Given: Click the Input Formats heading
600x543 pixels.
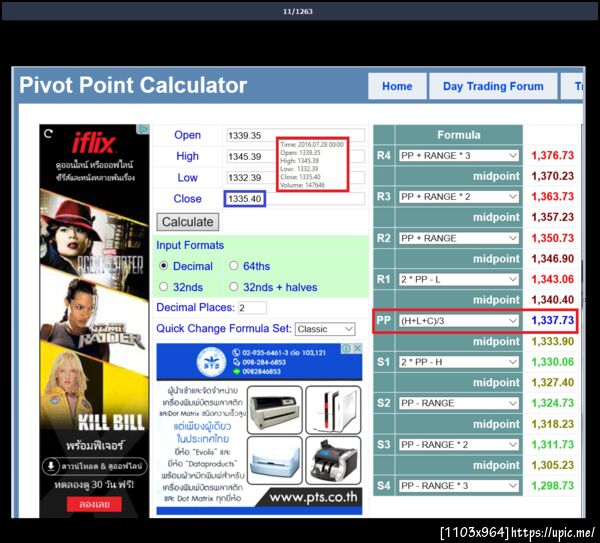Looking at the screenshot, I should (190, 245).
